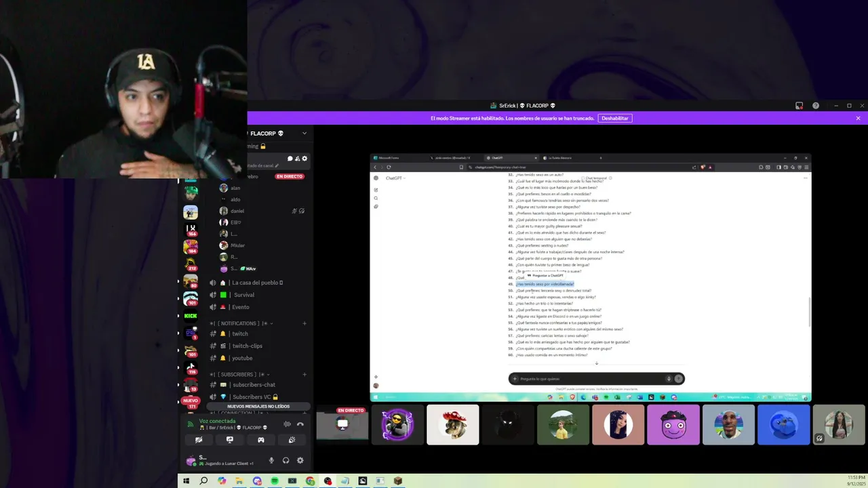
Task: Open voice channel settings gear icon
Action: pyautogui.click(x=304, y=159)
